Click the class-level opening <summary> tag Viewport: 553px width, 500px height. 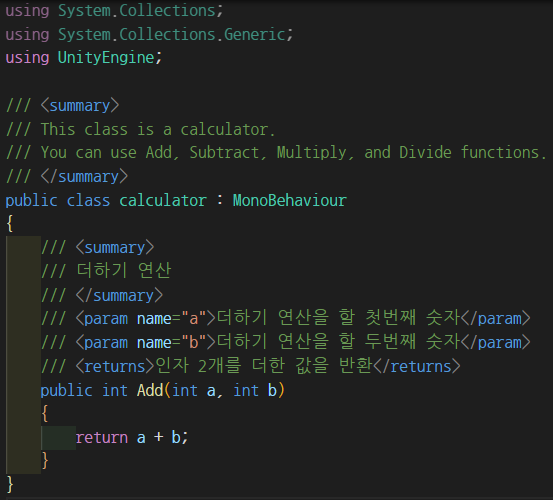coord(80,106)
